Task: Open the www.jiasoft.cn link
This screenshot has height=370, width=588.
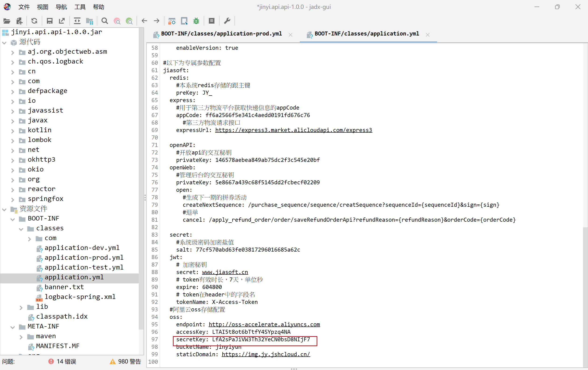Action: (x=225, y=272)
